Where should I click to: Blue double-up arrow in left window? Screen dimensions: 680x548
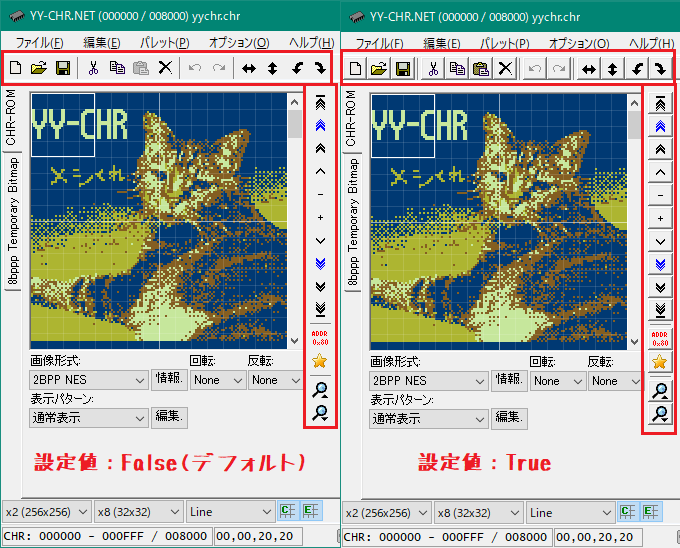pyautogui.click(x=320, y=126)
